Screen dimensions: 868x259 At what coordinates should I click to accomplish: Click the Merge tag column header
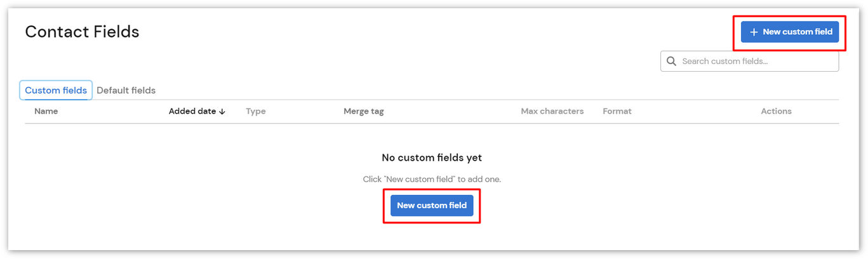[x=364, y=111]
